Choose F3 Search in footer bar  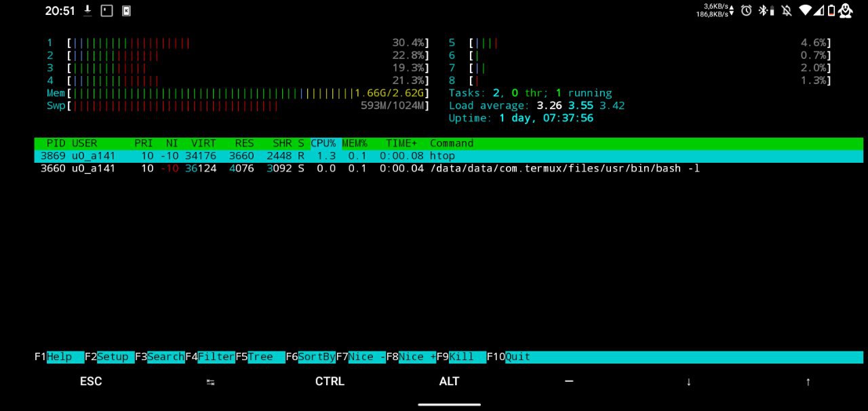click(159, 357)
